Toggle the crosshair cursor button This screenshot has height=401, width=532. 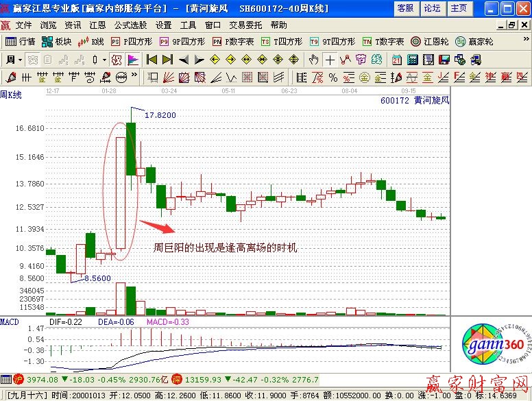coord(330,60)
